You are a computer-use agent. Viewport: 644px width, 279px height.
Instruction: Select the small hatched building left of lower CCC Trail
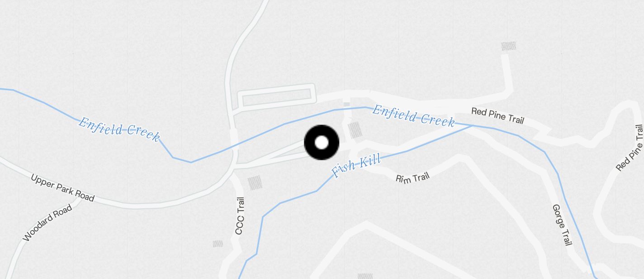[218, 244]
